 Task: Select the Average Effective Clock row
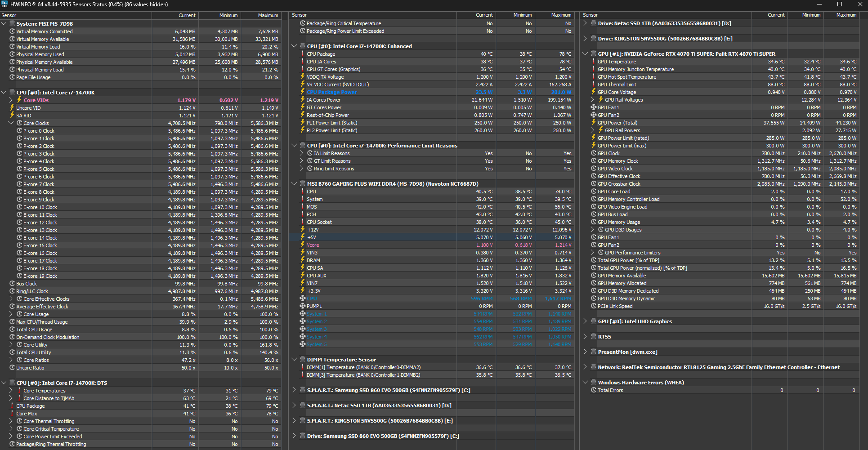[140, 307]
